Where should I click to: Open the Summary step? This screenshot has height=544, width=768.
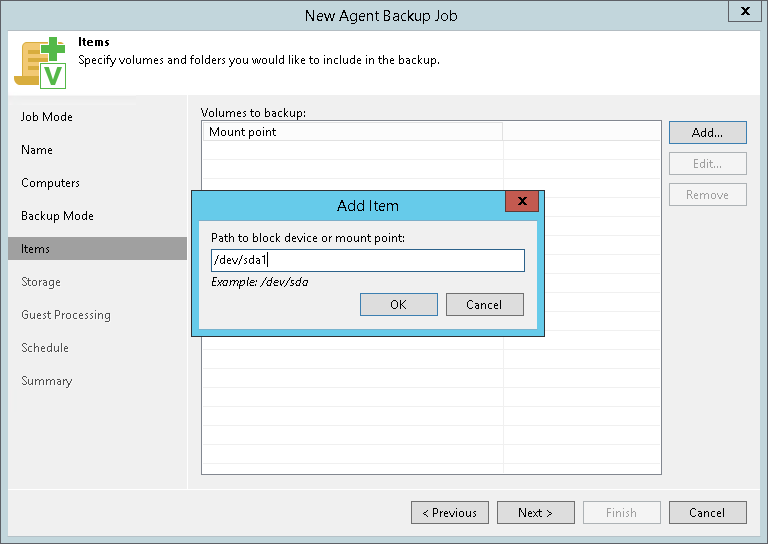click(46, 381)
